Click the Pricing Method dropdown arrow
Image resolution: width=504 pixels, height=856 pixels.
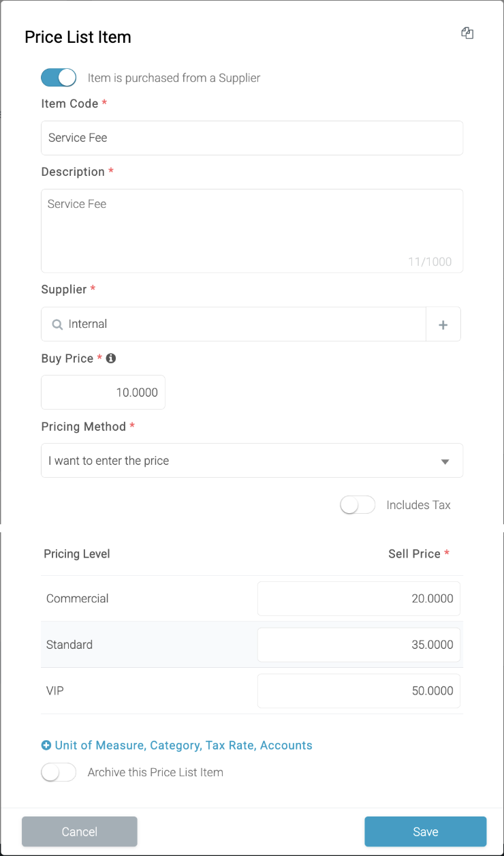click(x=445, y=461)
